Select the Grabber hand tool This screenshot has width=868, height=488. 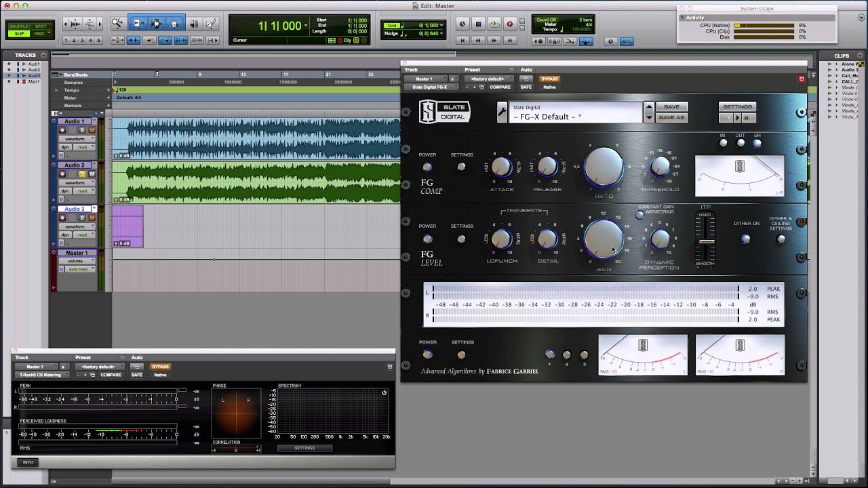pyautogui.click(x=174, y=24)
